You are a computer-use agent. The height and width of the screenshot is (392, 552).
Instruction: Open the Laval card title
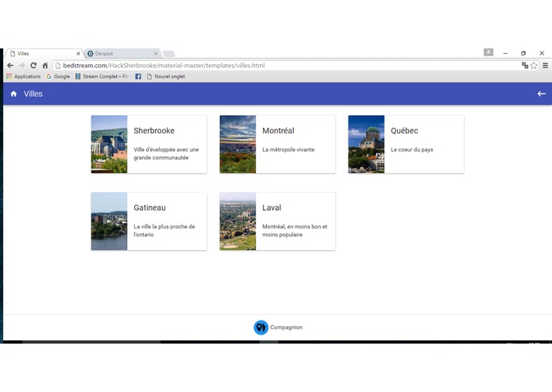click(x=272, y=207)
